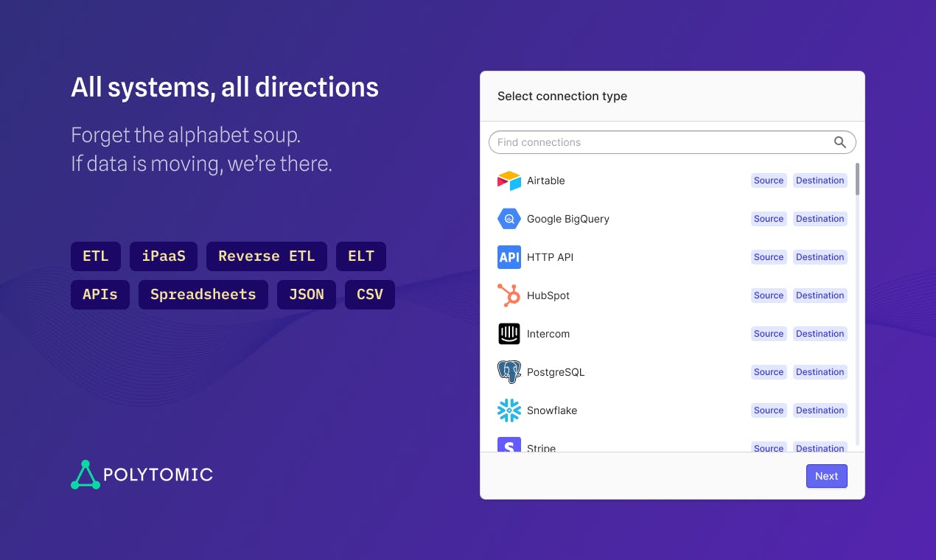Click the magnifying glass search icon

(x=840, y=142)
